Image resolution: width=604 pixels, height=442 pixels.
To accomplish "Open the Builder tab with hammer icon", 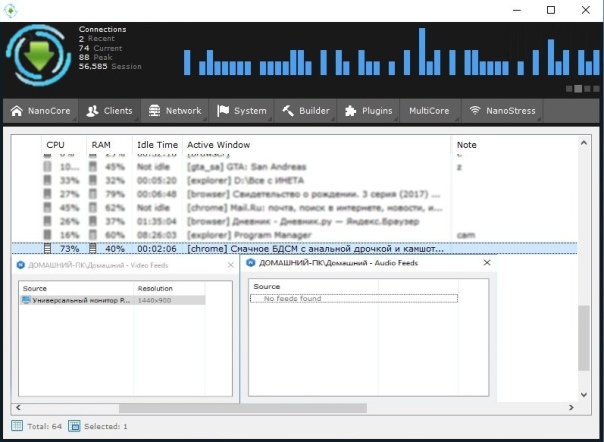I will [305, 111].
